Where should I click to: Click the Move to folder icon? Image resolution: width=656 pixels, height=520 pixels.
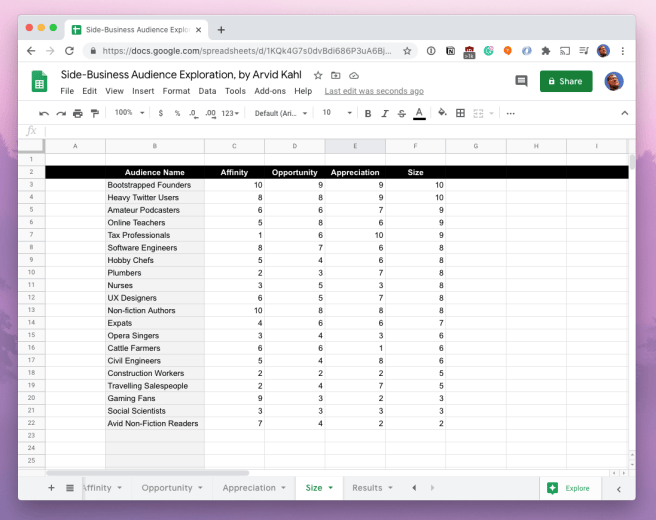(336, 76)
